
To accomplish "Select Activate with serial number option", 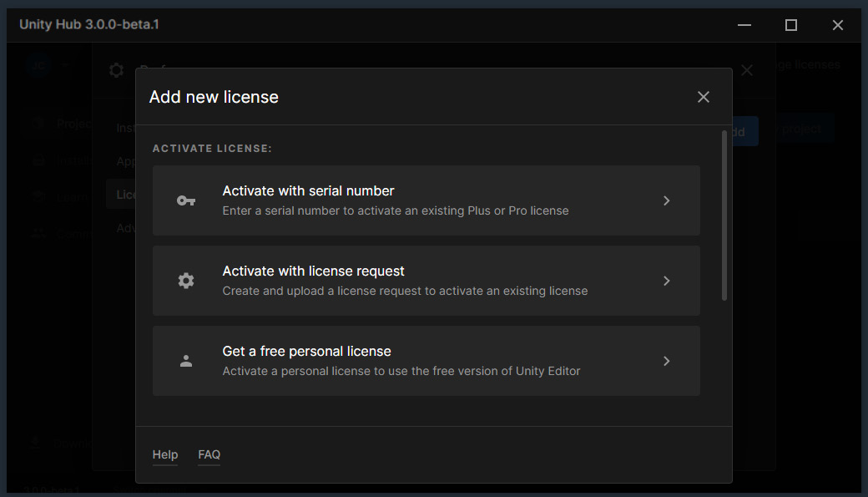I will point(426,200).
